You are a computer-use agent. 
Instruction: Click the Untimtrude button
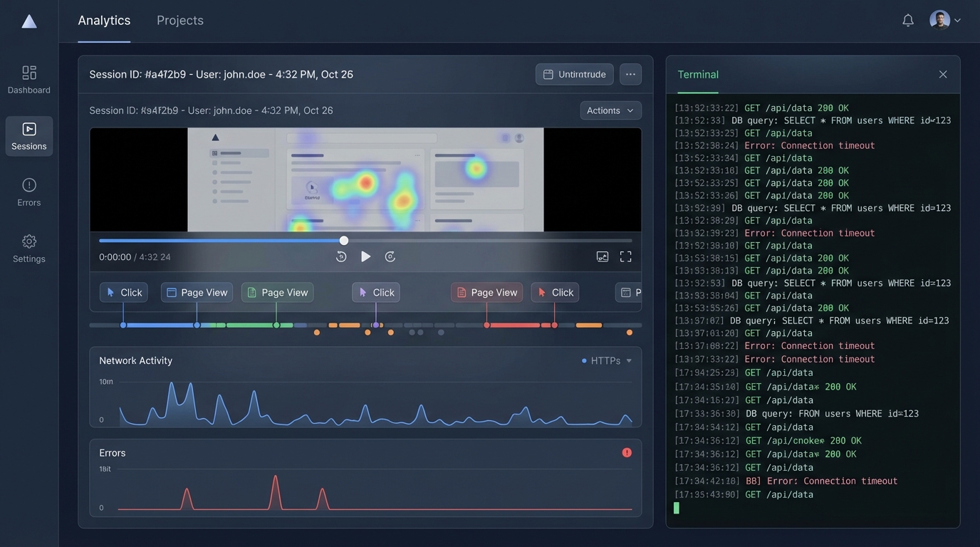(574, 74)
